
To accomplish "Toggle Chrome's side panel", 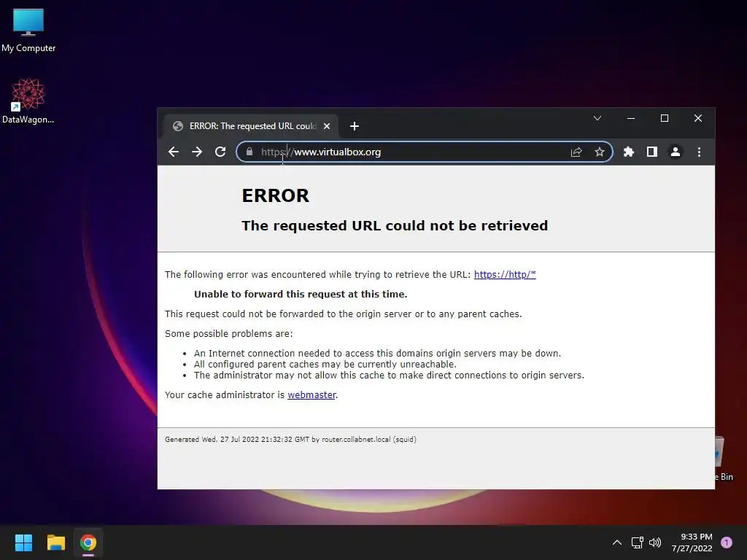I will click(652, 152).
